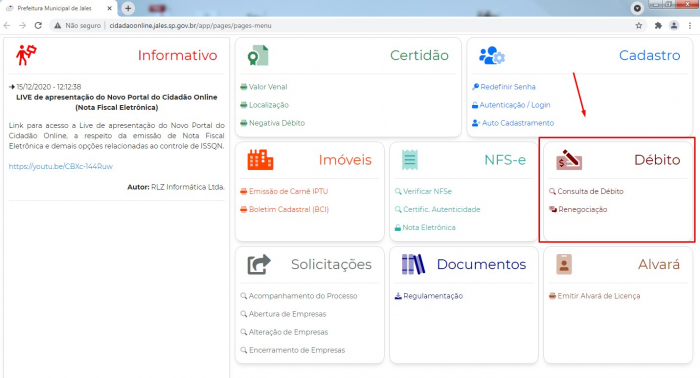Click the Documentos books icon
The height and width of the screenshot is (378, 700).
pyautogui.click(x=413, y=264)
